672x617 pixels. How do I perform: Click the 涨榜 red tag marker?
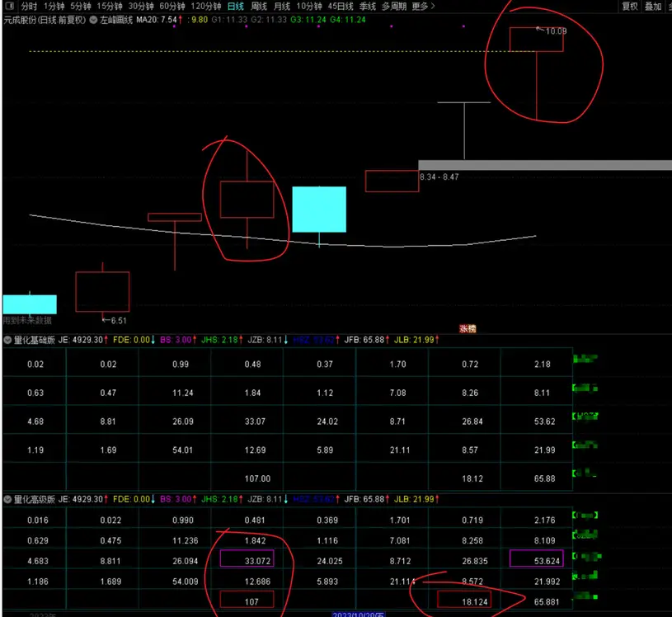(468, 327)
